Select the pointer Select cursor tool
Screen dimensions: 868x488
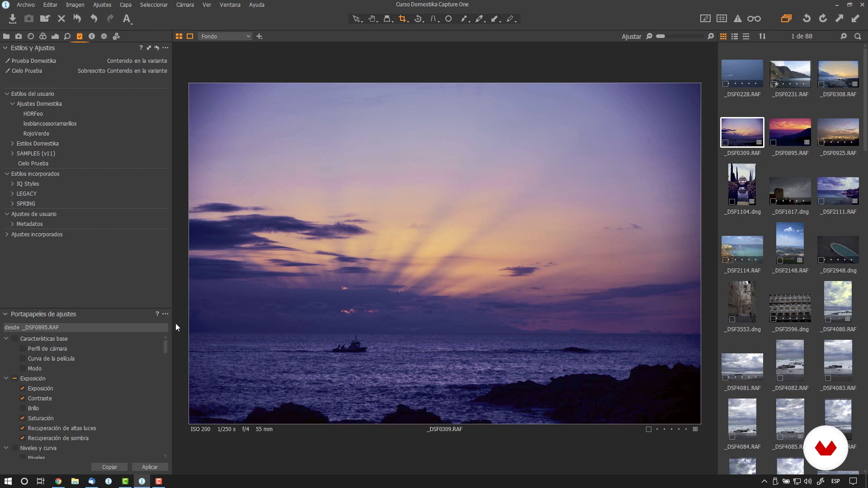(357, 19)
